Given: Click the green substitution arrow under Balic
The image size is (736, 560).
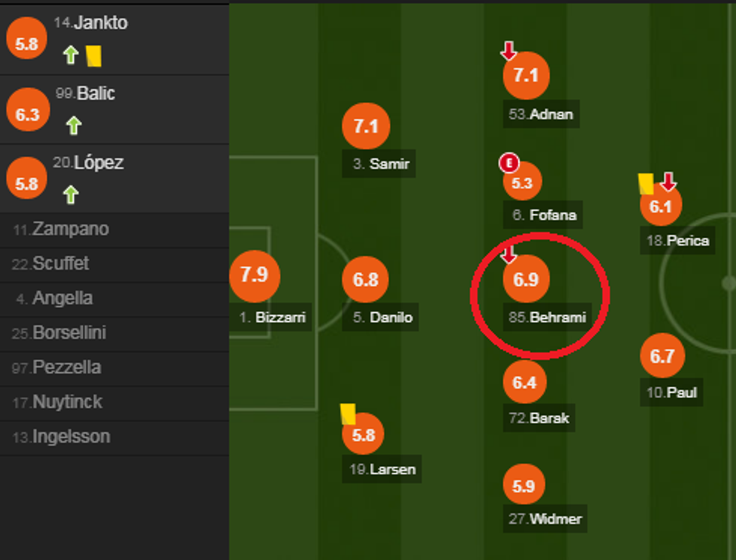Looking at the screenshot, I should (73, 125).
